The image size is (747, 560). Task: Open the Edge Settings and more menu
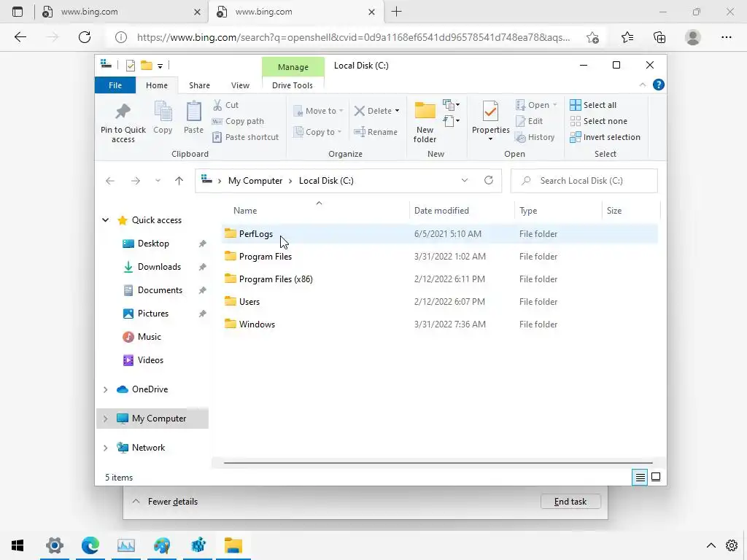coord(726,37)
